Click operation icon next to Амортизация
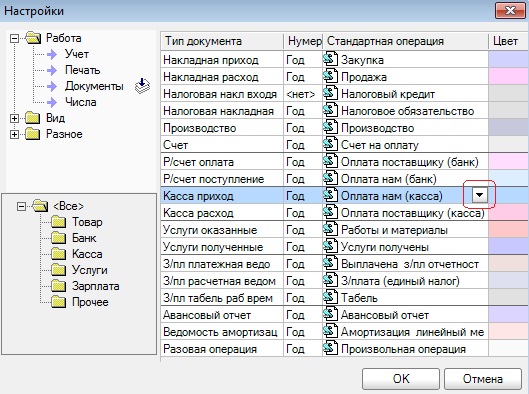Image resolution: width=529 pixels, height=394 pixels. click(x=330, y=331)
